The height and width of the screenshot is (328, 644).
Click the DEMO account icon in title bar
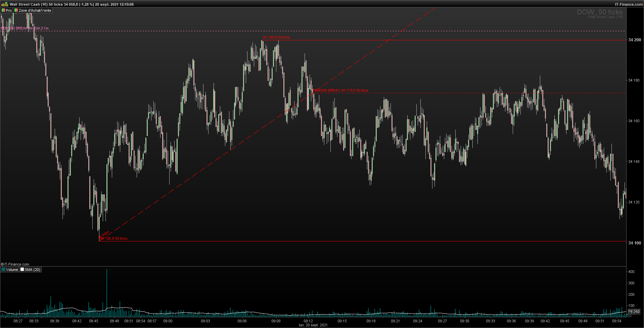[x=5, y=4]
